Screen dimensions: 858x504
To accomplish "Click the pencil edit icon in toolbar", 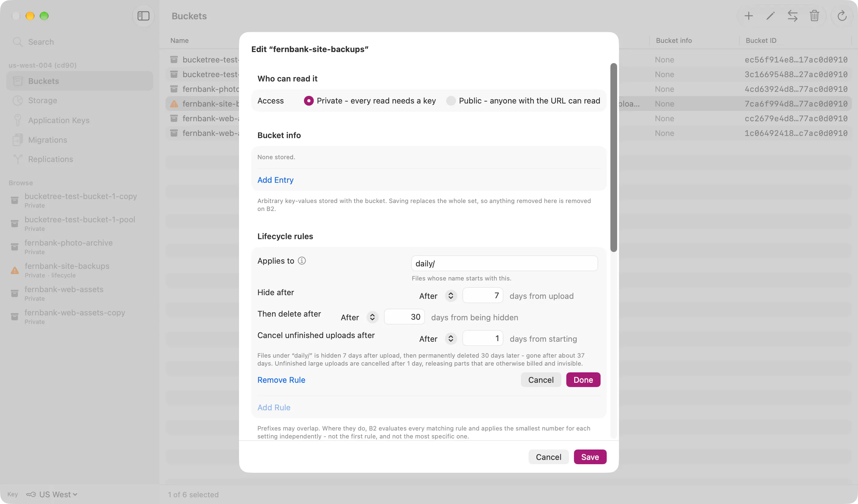I will pos(770,16).
